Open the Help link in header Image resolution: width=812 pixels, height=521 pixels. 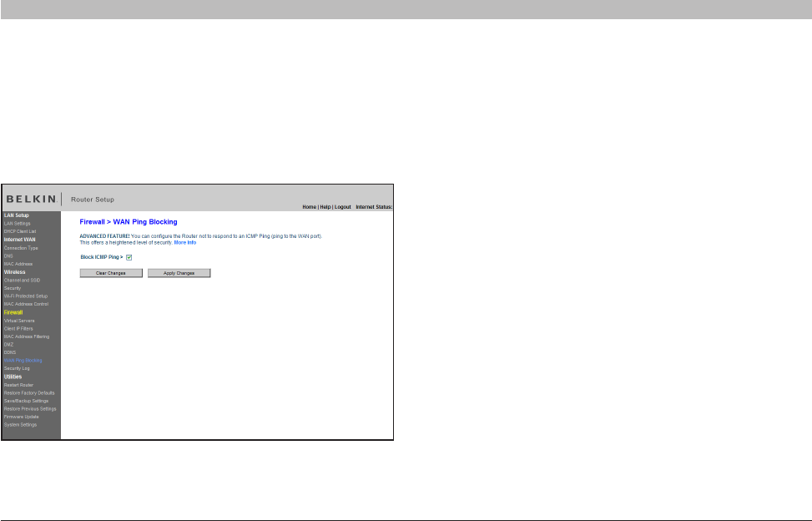pyautogui.click(x=325, y=206)
